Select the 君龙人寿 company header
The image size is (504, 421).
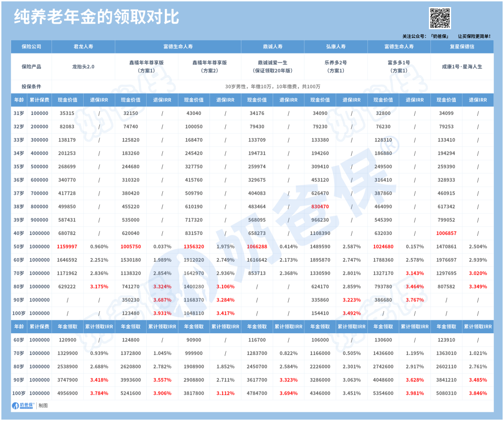[x=83, y=46]
